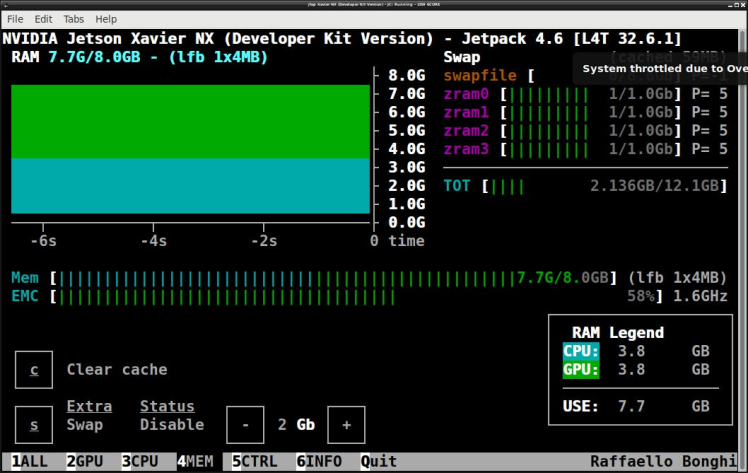
Task: Switch to the 1ALL tab
Action: coord(29,462)
